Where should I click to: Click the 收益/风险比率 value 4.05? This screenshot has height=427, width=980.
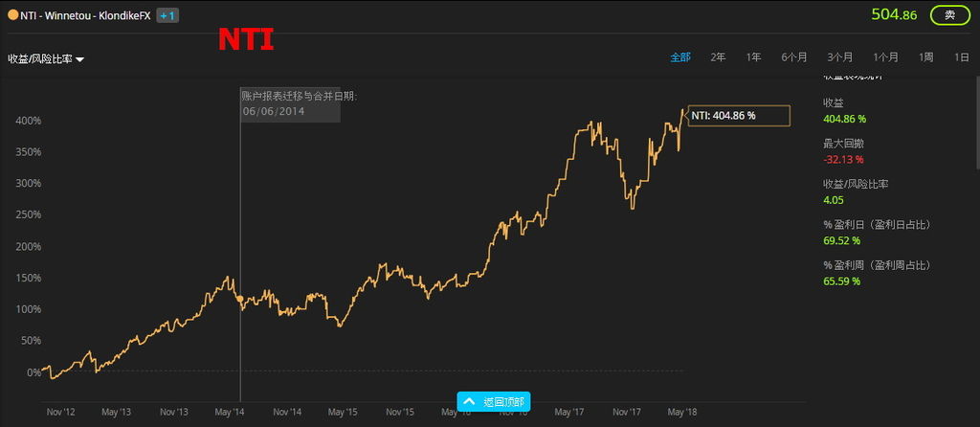pyautogui.click(x=834, y=200)
